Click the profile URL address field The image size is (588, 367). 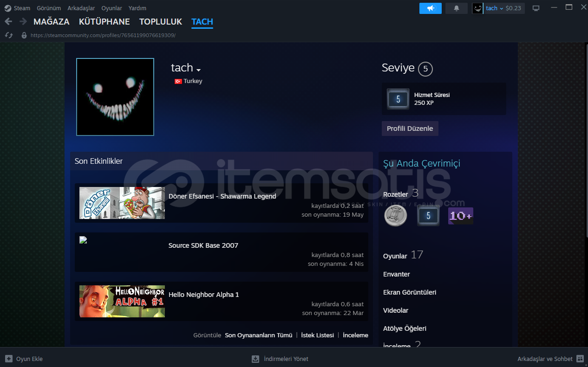[x=103, y=35]
